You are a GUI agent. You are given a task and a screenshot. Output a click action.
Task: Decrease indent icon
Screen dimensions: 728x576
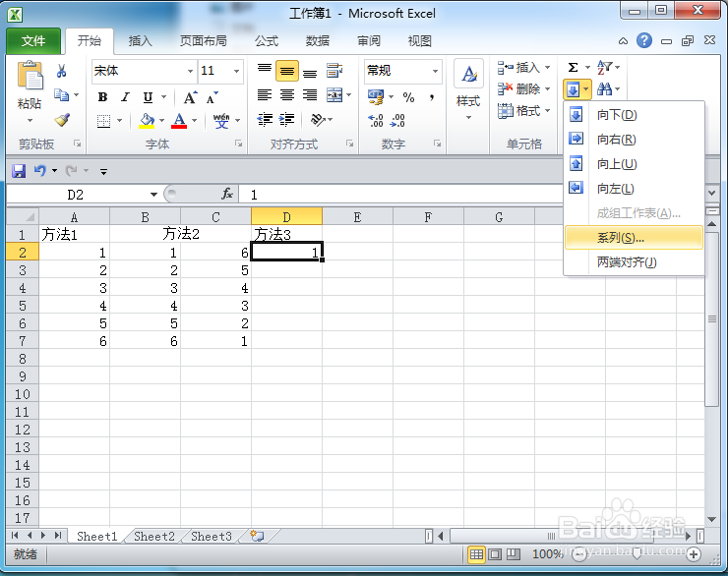coord(265,120)
